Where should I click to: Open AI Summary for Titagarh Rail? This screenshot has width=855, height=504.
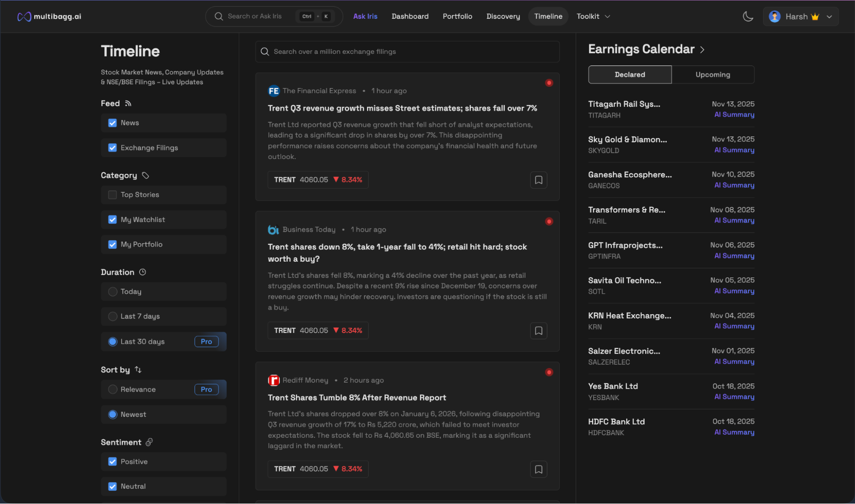click(734, 115)
